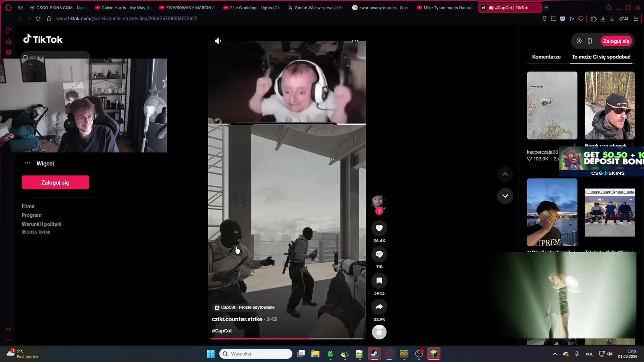Viewport: 644px width, 362px height.
Task: Open the cziki.counter.strike username link
Action: (x=237, y=319)
